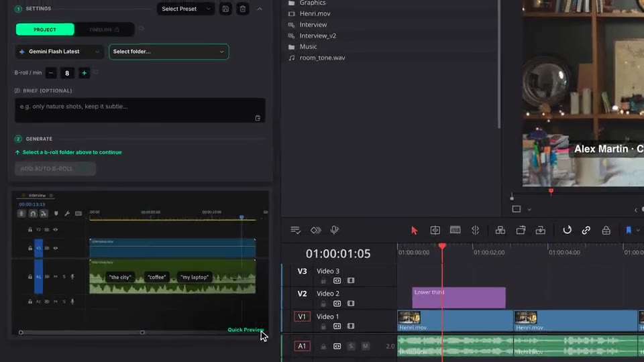The image size is (644, 362).
Task: Paste into the brief text box
Action: point(258,118)
